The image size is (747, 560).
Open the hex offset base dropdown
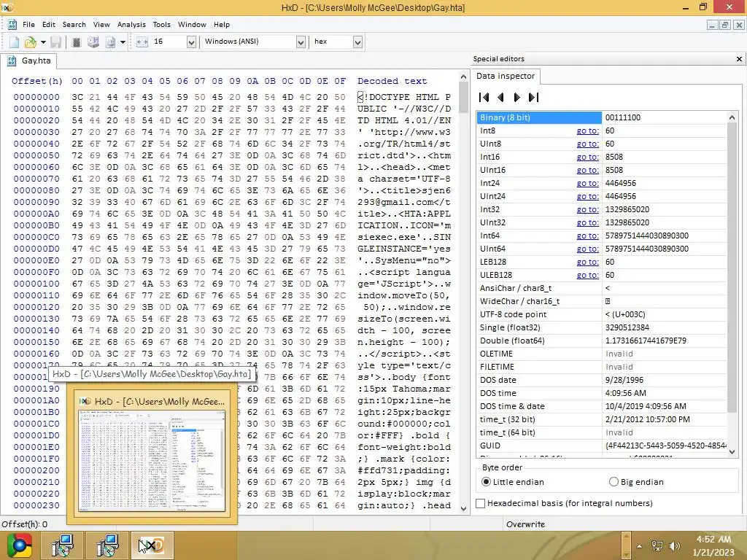pyautogui.click(x=357, y=42)
